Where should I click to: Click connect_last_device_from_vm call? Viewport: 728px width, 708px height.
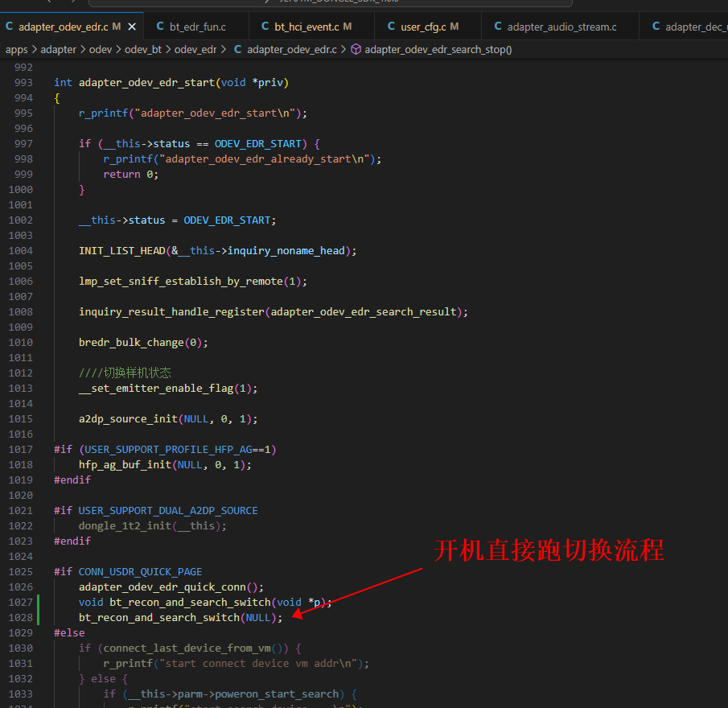click(187, 648)
